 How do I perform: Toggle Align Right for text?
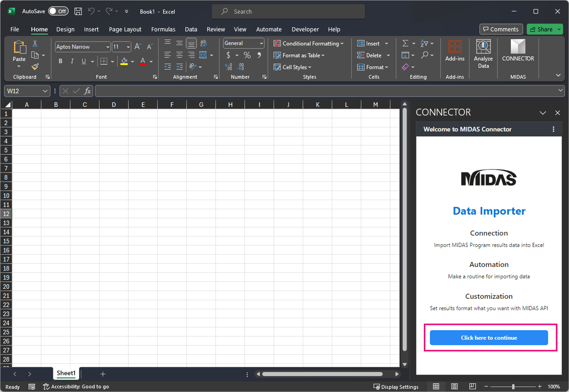click(x=191, y=55)
